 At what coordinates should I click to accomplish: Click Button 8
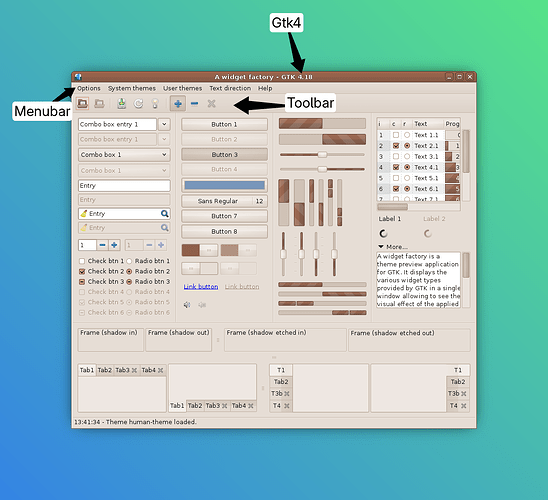224,231
